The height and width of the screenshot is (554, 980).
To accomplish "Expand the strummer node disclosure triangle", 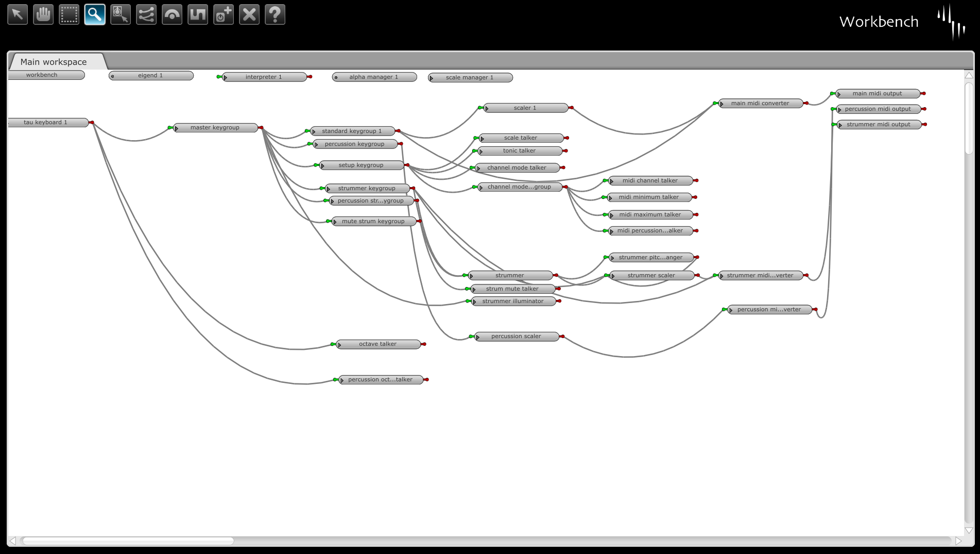I will (471, 276).
